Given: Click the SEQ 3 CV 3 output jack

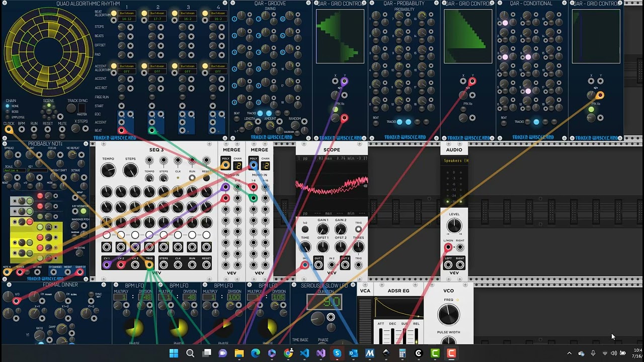Looking at the screenshot, I should (135, 264).
